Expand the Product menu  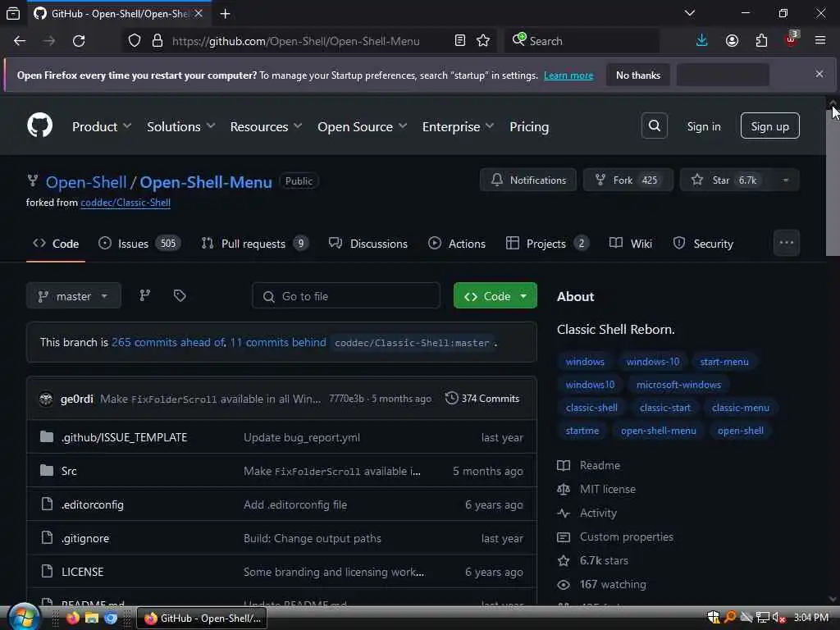click(102, 127)
